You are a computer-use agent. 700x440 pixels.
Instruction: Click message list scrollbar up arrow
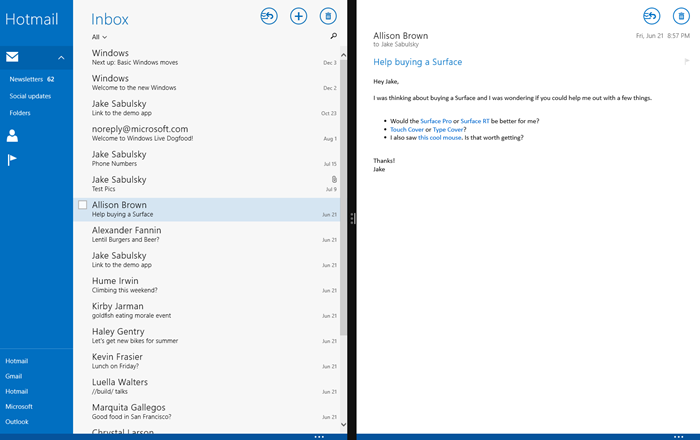click(x=343, y=55)
